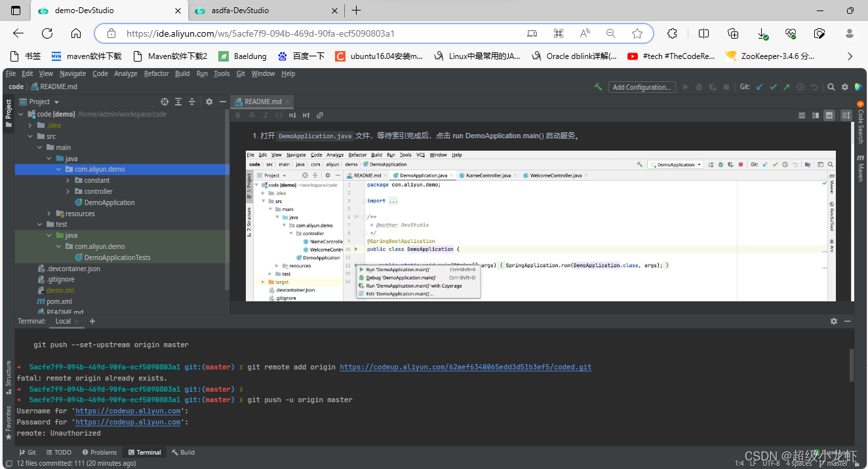The width and height of the screenshot is (868, 469).
Task: Open terminal settings gear icon
Action: pyautogui.click(x=834, y=321)
